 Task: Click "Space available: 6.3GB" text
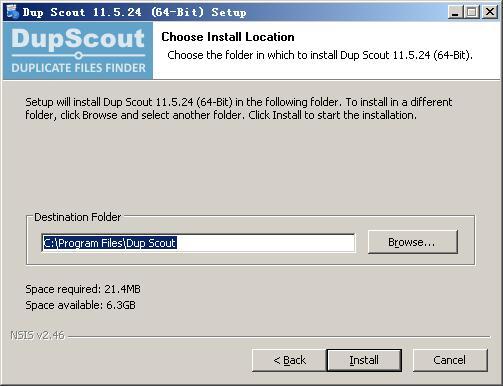pyautogui.click(x=80, y=305)
